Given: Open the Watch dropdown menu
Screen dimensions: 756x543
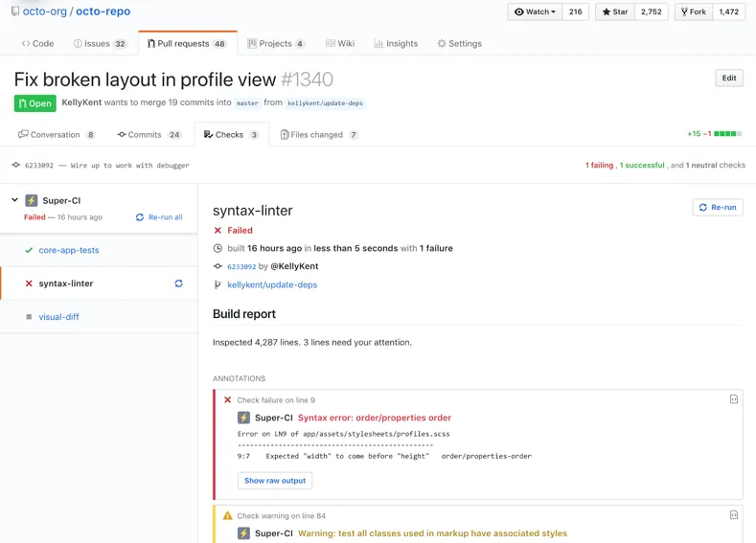Looking at the screenshot, I should point(535,12).
